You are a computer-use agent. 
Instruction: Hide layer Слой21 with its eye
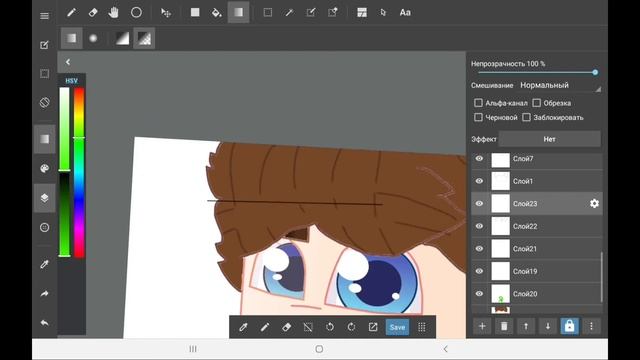click(x=479, y=248)
